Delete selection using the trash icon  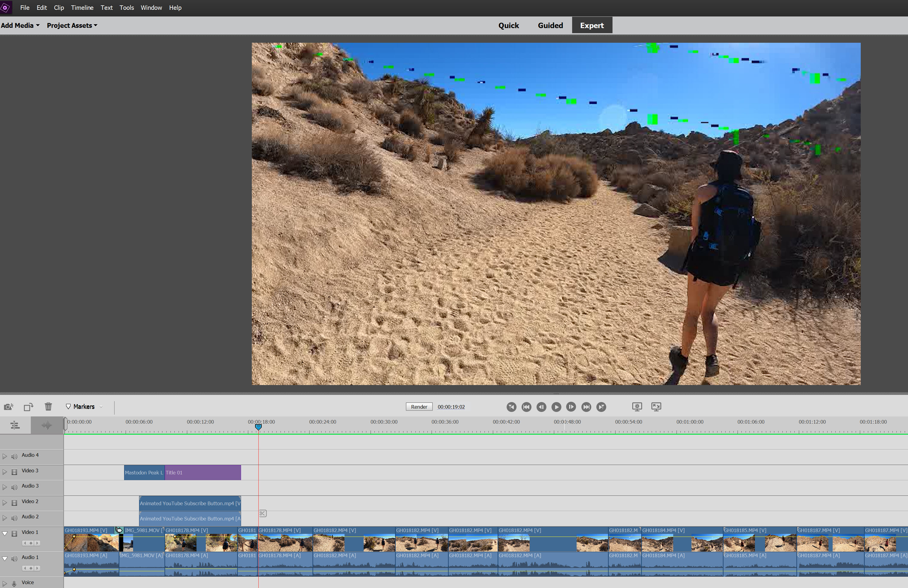(48, 407)
